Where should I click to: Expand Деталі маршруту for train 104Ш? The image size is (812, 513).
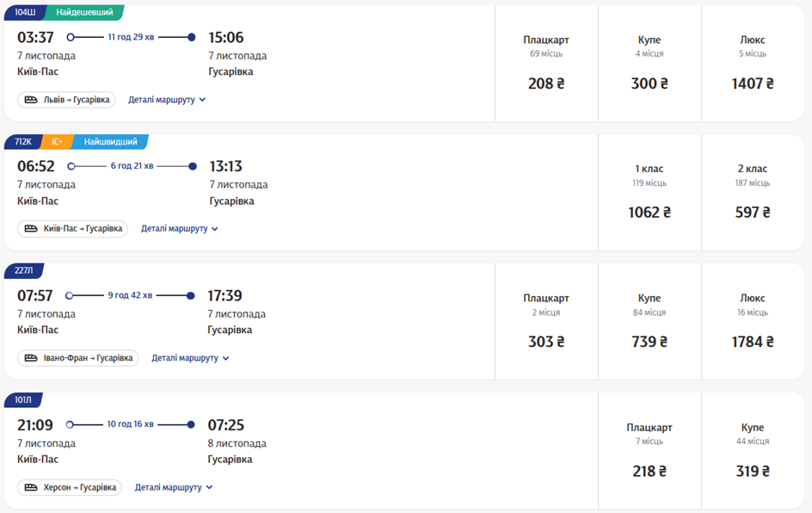click(167, 100)
